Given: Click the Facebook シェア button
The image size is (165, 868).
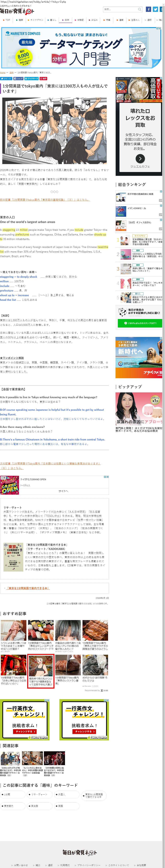Looking at the screenshot, I should click(18, 78).
